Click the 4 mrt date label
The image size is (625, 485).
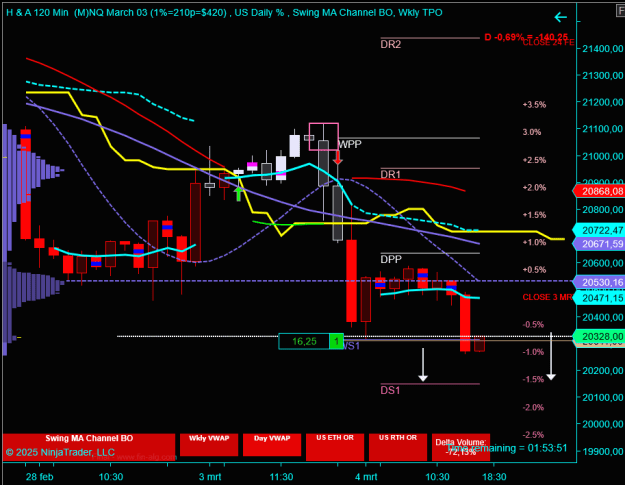(366, 477)
